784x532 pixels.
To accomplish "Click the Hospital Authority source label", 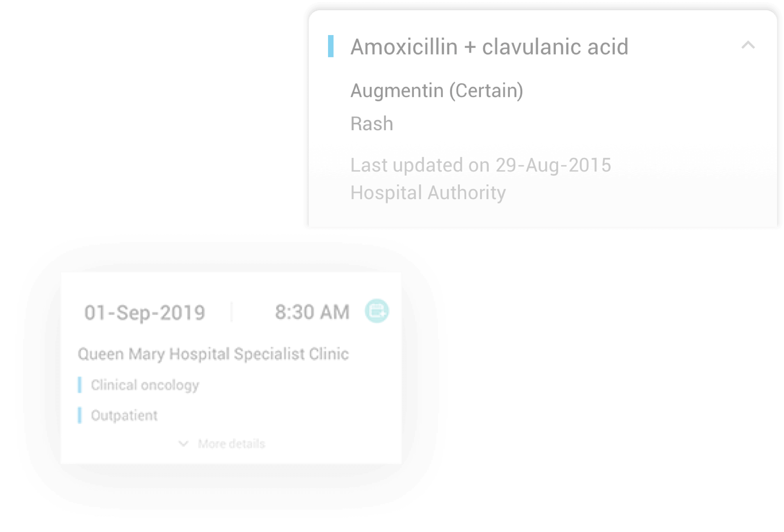I will pos(428,193).
